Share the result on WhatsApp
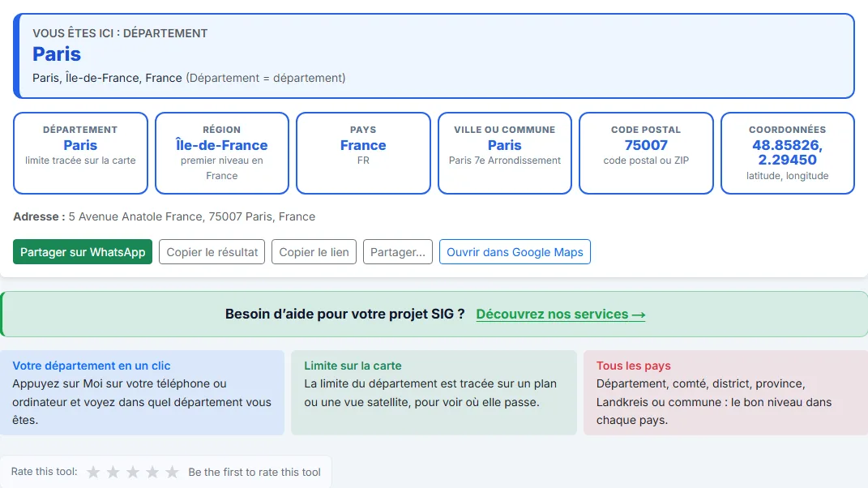Screen dimensions: 868x488 (x=83, y=252)
